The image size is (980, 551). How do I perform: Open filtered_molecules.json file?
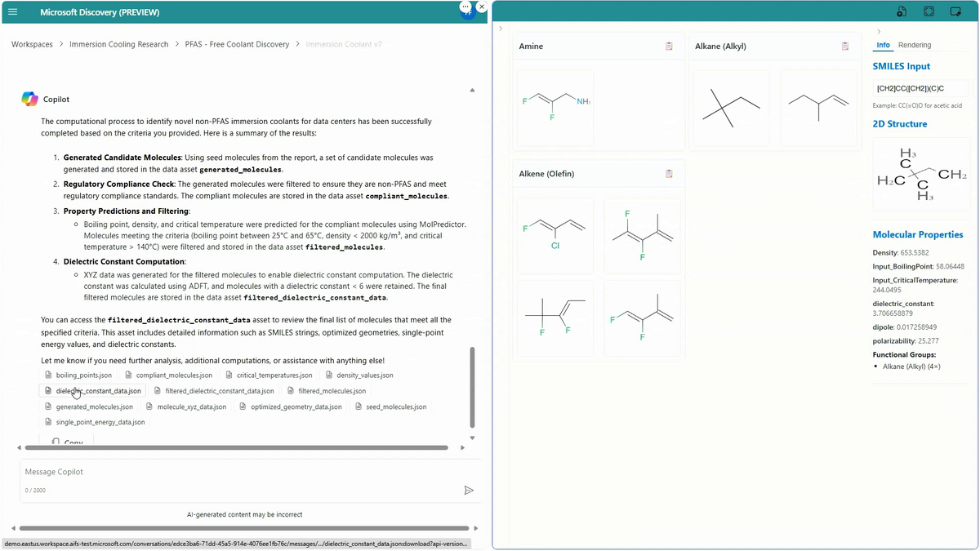click(327, 391)
